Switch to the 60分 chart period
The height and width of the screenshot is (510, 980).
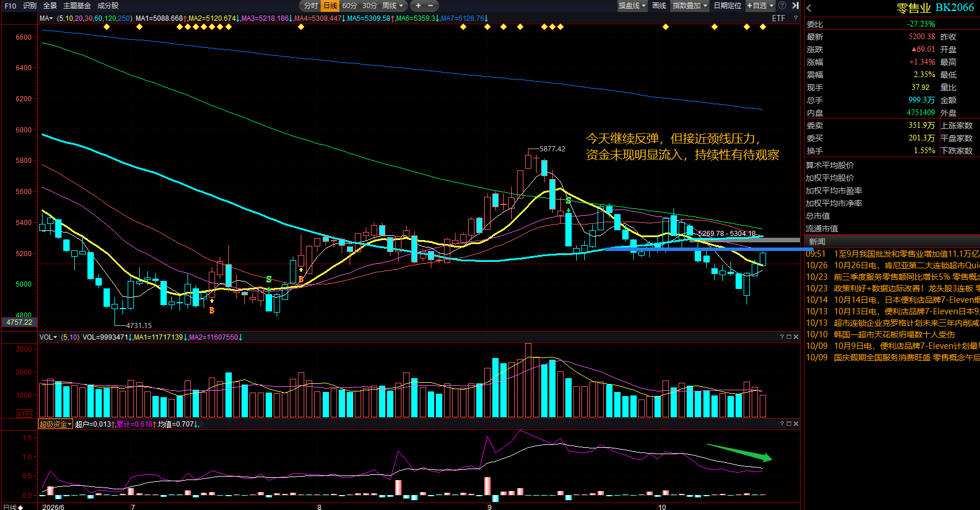coord(350,5)
